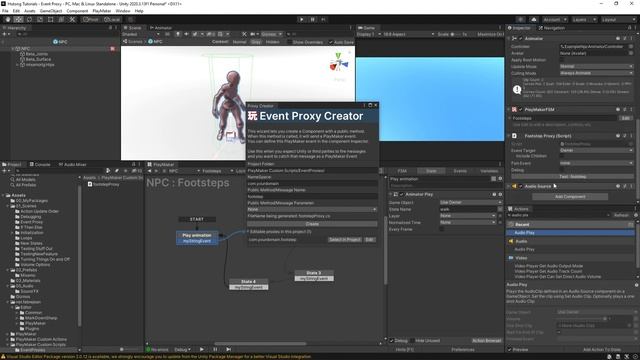Select NPC object in Hierarchy
640x360 pixels.
[25, 49]
